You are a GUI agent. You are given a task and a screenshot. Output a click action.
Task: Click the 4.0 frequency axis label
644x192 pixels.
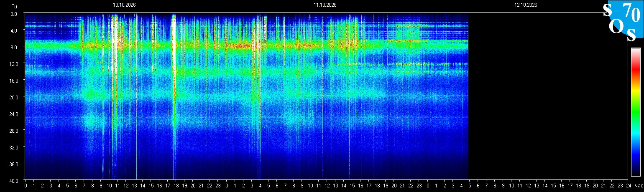click(x=13, y=30)
